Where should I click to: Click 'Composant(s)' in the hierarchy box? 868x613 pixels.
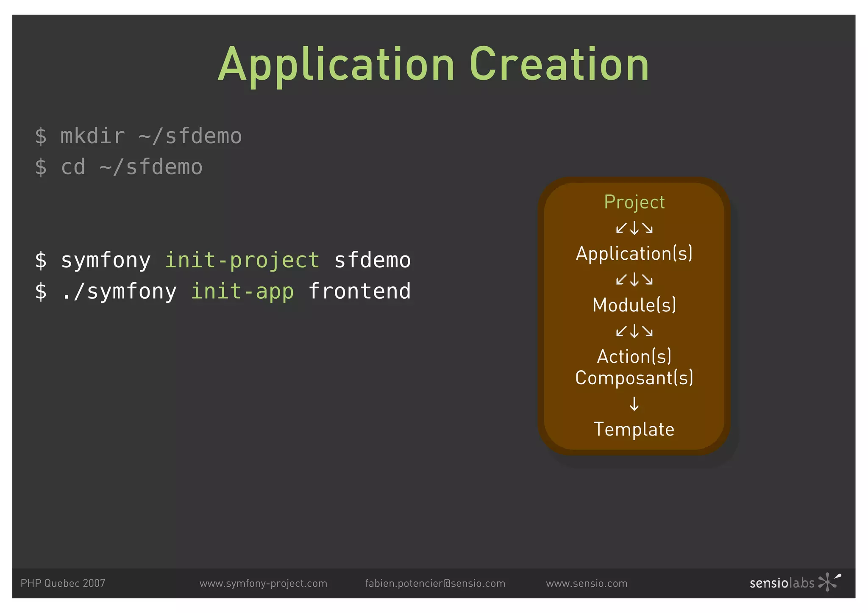click(634, 378)
